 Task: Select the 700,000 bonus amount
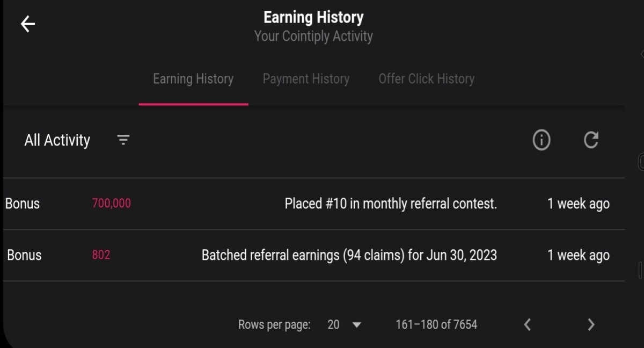coord(112,204)
